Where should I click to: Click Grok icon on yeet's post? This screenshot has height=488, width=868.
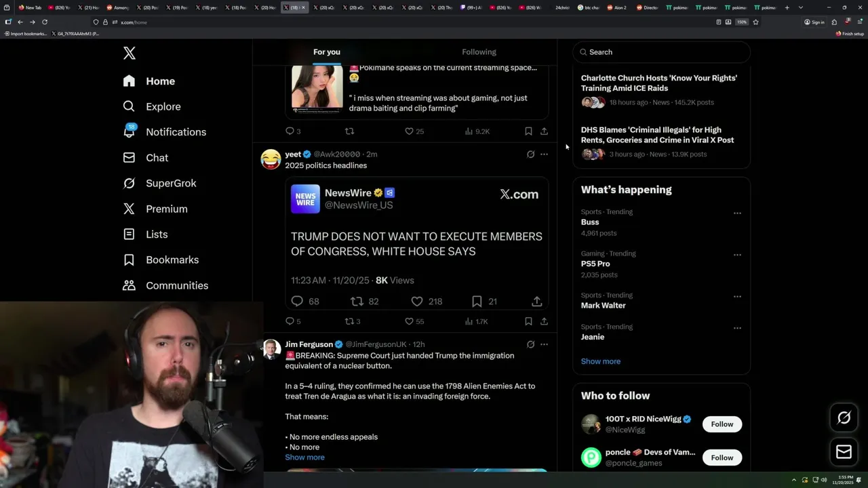tap(530, 155)
